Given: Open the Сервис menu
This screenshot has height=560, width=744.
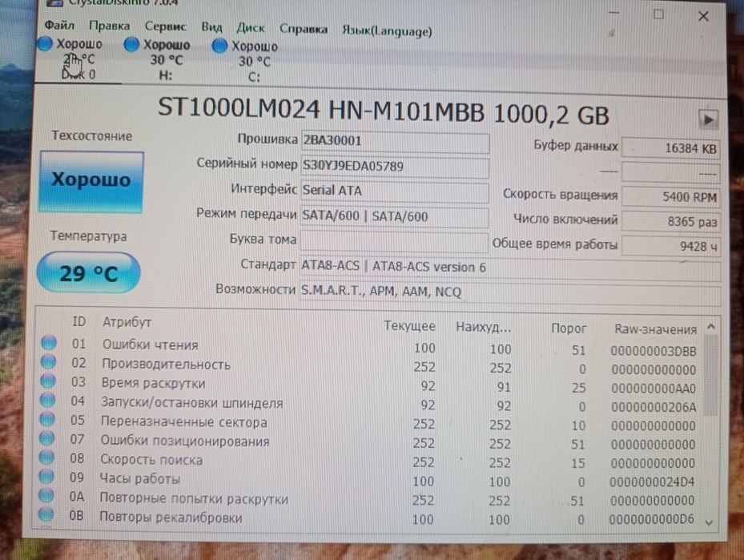Looking at the screenshot, I should 165,26.
